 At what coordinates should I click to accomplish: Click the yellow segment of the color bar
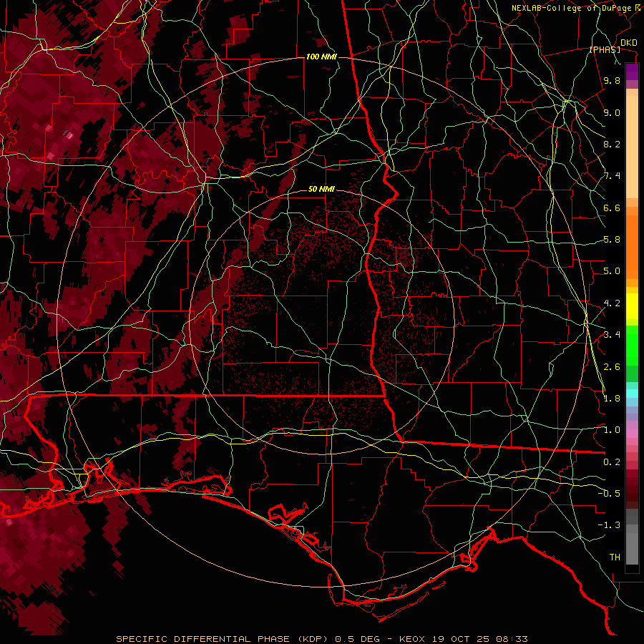[x=632, y=306]
